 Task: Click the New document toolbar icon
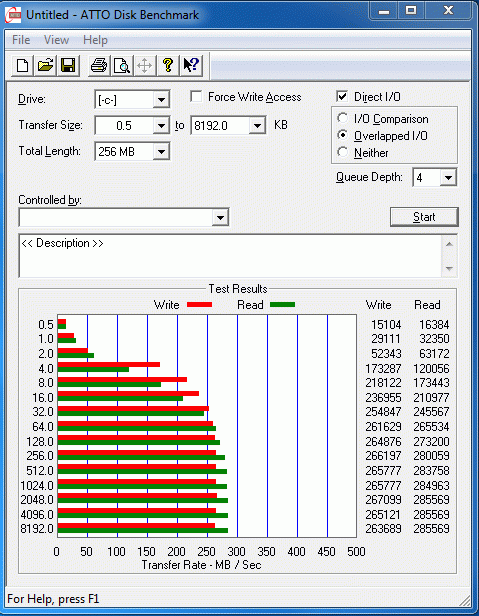click(x=22, y=66)
